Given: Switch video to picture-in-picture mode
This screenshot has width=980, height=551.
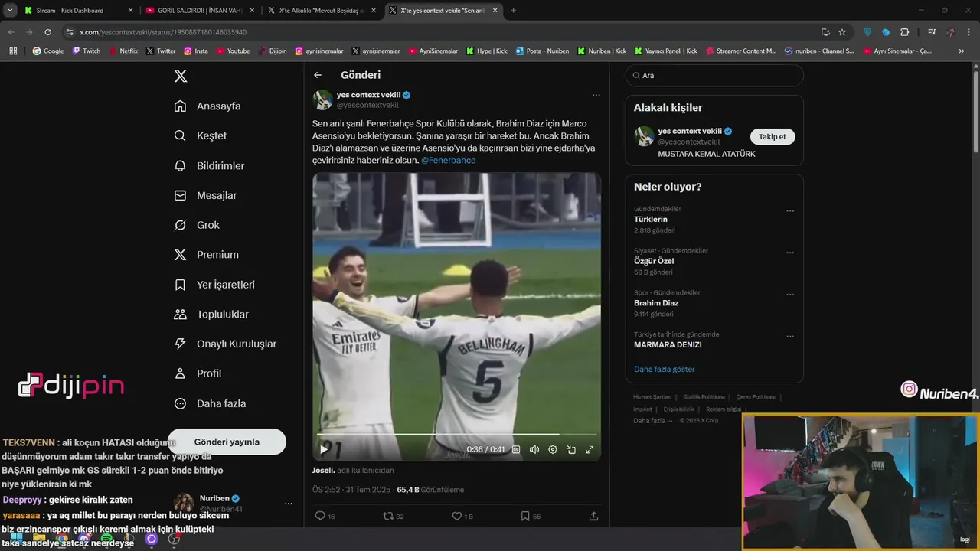Looking at the screenshot, I should [x=571, y=450].
